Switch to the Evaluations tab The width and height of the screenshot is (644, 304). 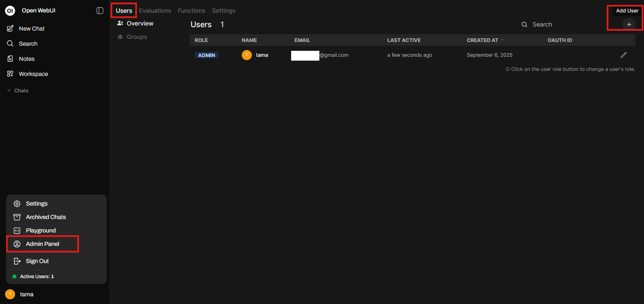(155, 10)
